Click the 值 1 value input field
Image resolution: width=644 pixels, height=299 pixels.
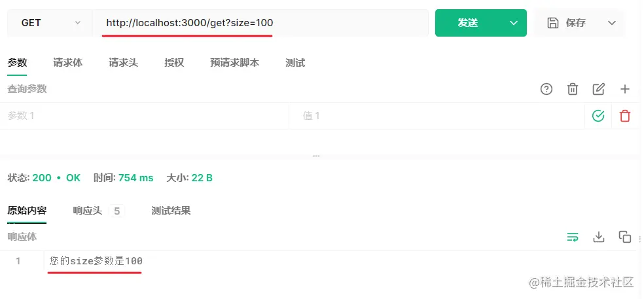(x=437, y=116)
